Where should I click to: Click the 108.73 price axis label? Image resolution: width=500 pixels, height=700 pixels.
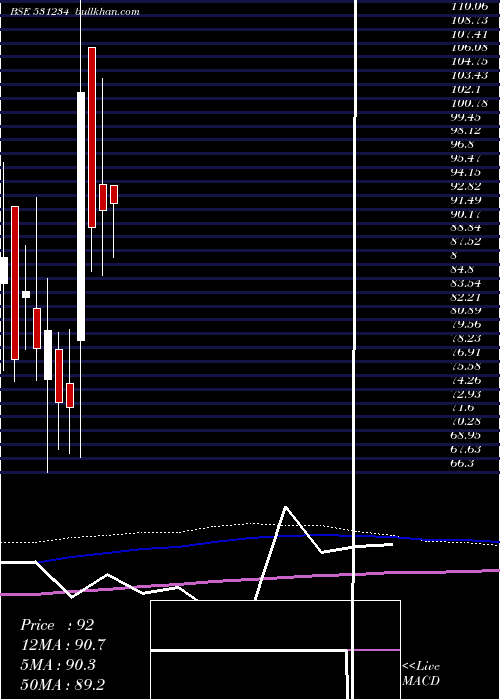tap(469, 20)
